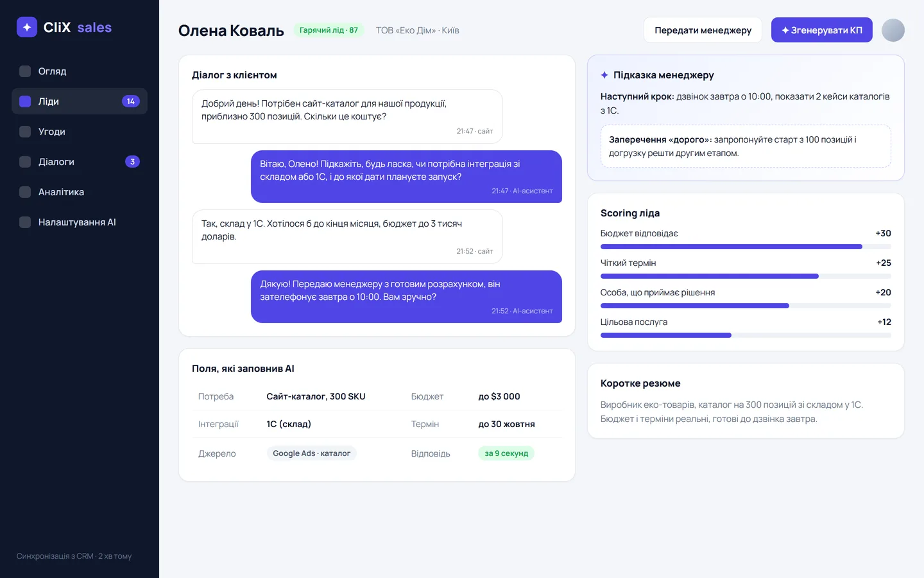Click the integration value 1С (склад)
Viewport: 924px width, 578px height.
(289, 424)
